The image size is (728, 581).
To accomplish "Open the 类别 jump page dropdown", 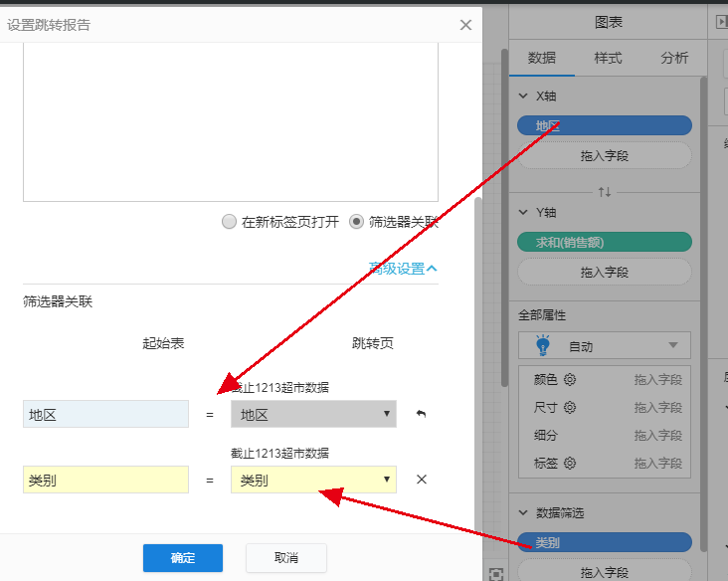I will coord(313,481).
